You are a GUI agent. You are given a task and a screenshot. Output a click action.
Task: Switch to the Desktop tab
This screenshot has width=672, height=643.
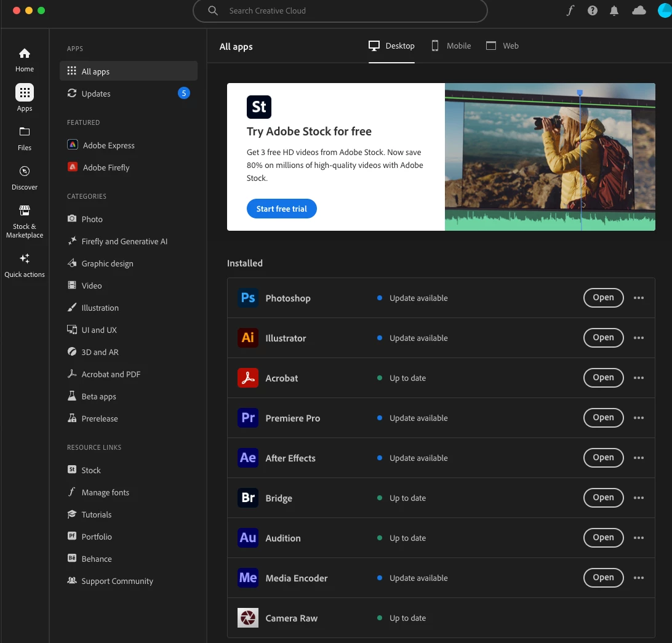tap(391, 46)
